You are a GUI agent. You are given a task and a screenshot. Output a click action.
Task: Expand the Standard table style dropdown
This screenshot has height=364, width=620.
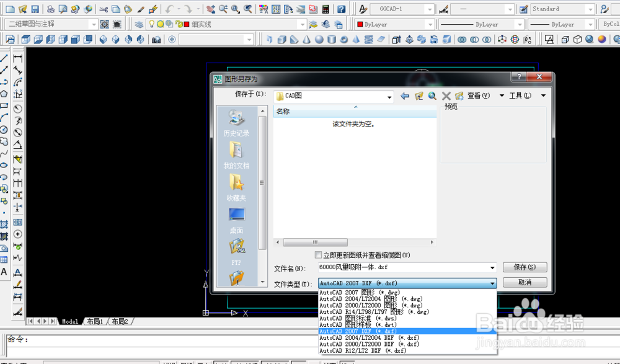pos(590,9)
